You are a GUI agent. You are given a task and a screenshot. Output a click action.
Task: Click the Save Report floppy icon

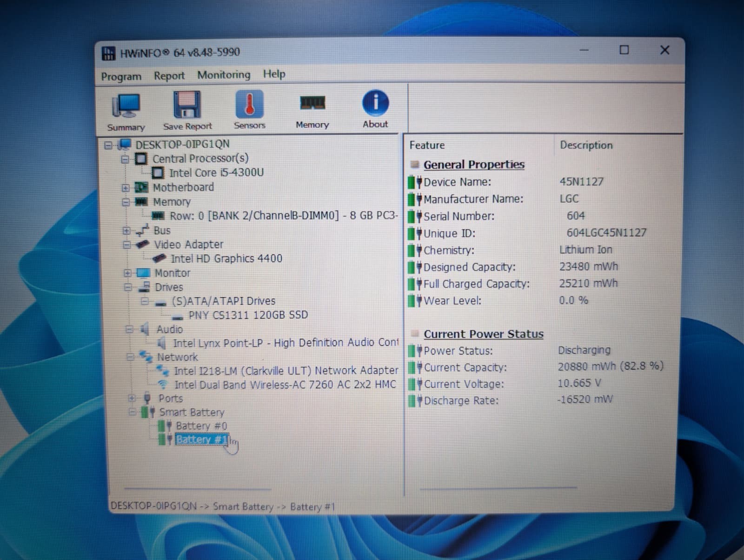tap(187, 105)
